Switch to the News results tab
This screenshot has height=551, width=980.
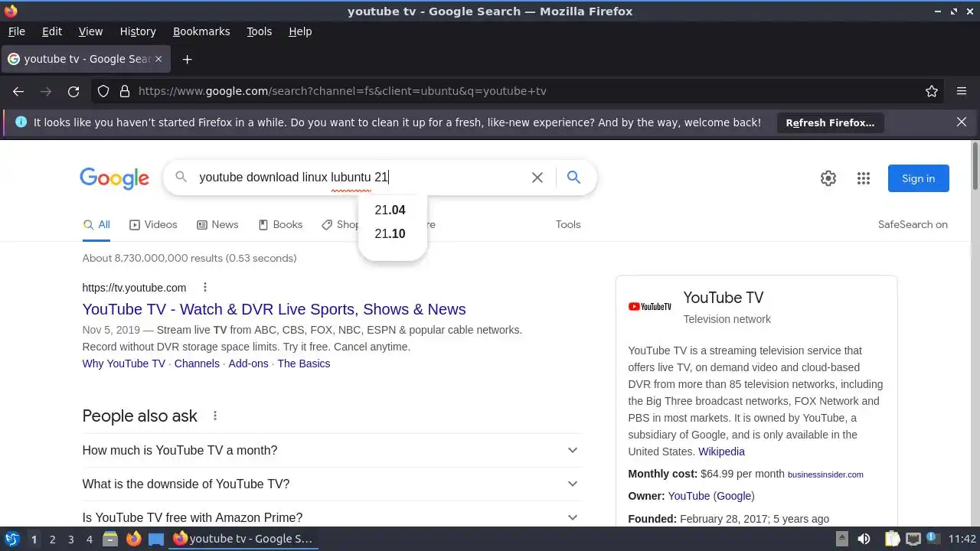click(217, 224)
